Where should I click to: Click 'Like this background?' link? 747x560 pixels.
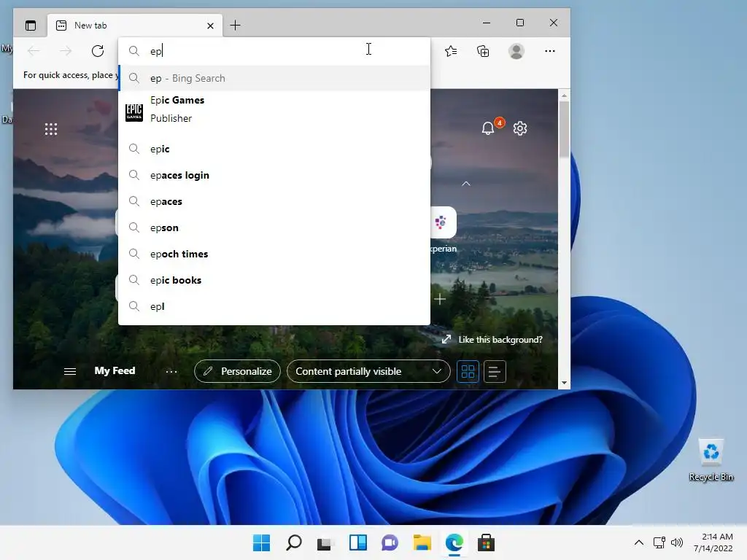(x=500, y=340)
